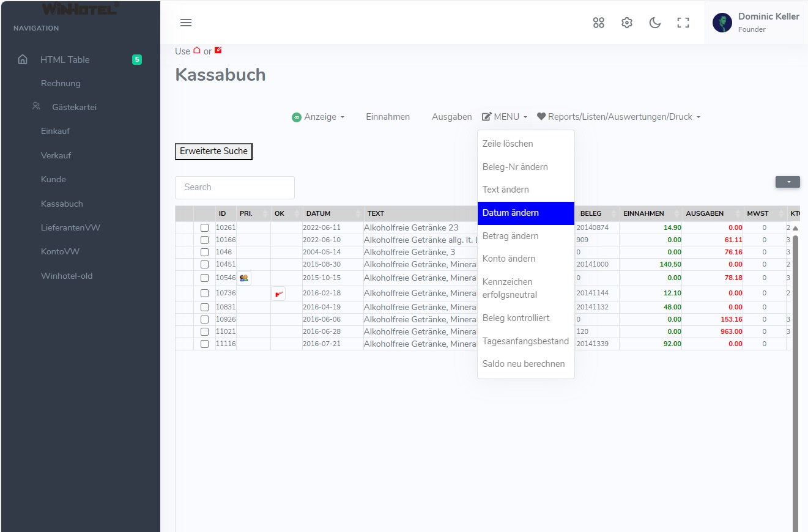Image resolution: width=808 pixels, height=532 pixels.
Task: Sort by PRI. column arrows
Action: point(265,213)
